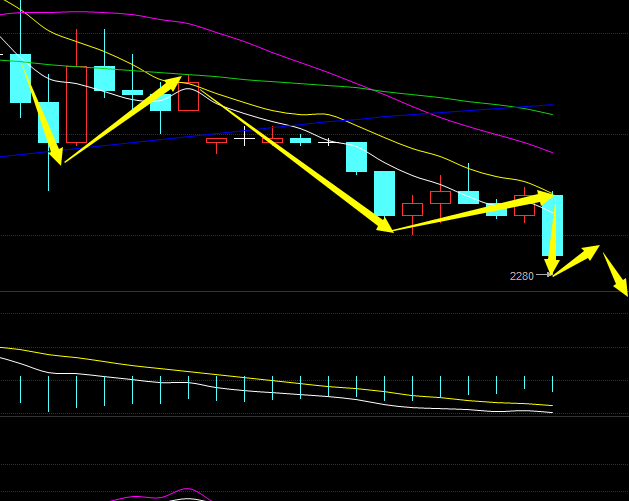The width and height of the screenshot is (629, 501).
Task: Click the white line in the lower indicator panel
Action: click(277, 393)
